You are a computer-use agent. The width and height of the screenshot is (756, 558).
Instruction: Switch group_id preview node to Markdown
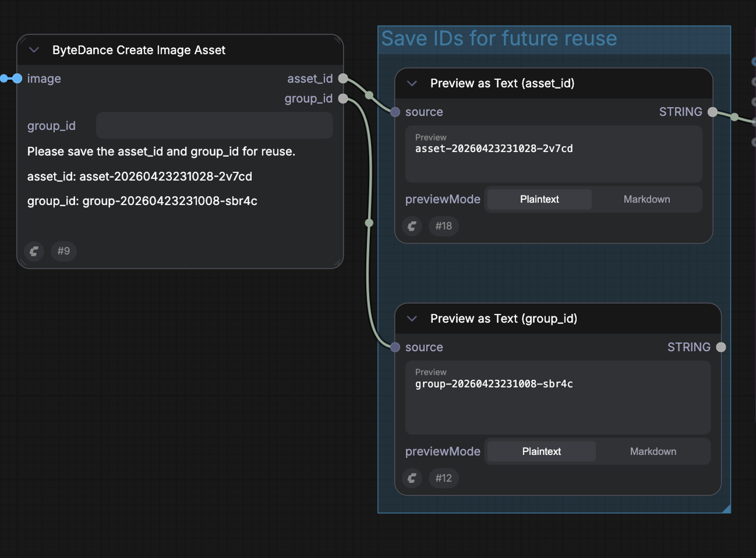click(653, 451)
